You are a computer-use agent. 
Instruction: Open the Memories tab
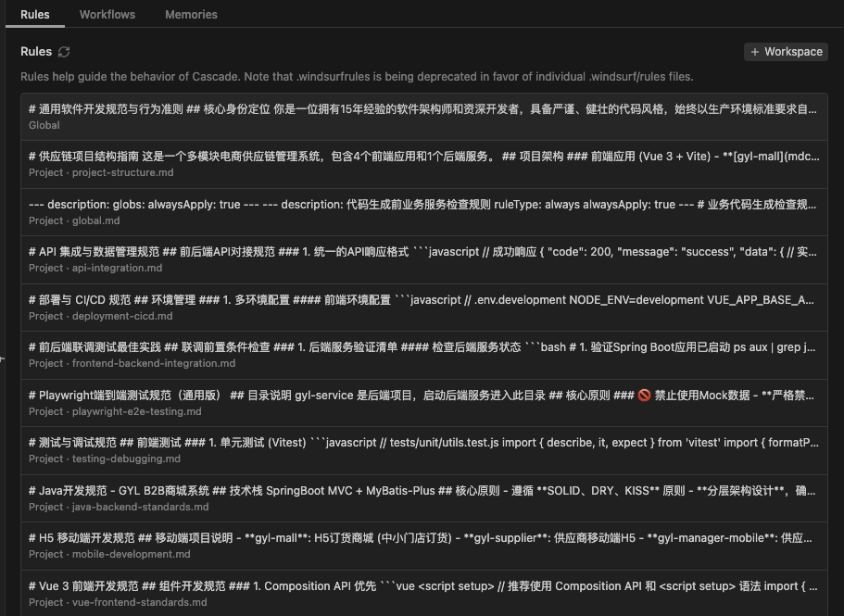point(191,15)
